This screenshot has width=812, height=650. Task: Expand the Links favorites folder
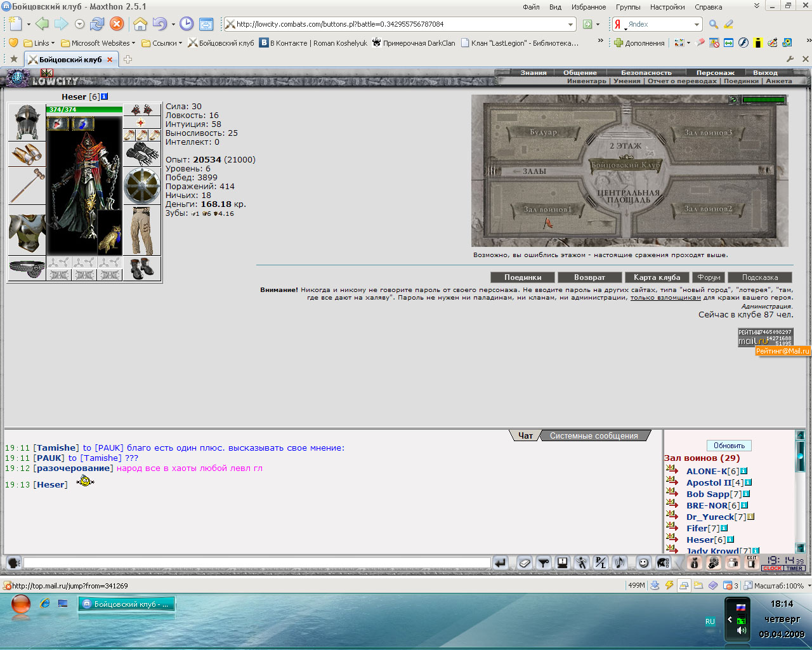coord(39,43)
